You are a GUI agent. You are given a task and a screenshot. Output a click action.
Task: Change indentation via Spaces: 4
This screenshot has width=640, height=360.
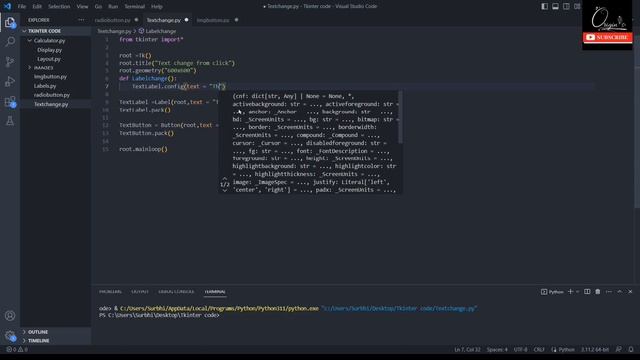[x=497, y=349]
